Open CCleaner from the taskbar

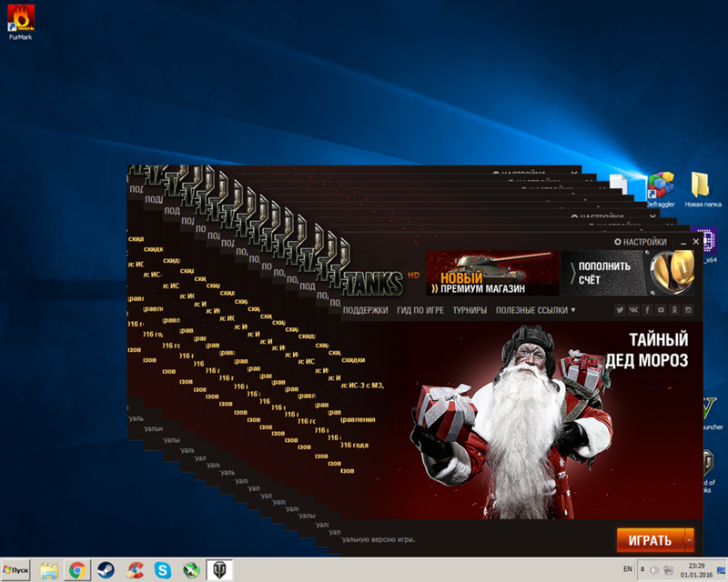(x=135, y=570)
